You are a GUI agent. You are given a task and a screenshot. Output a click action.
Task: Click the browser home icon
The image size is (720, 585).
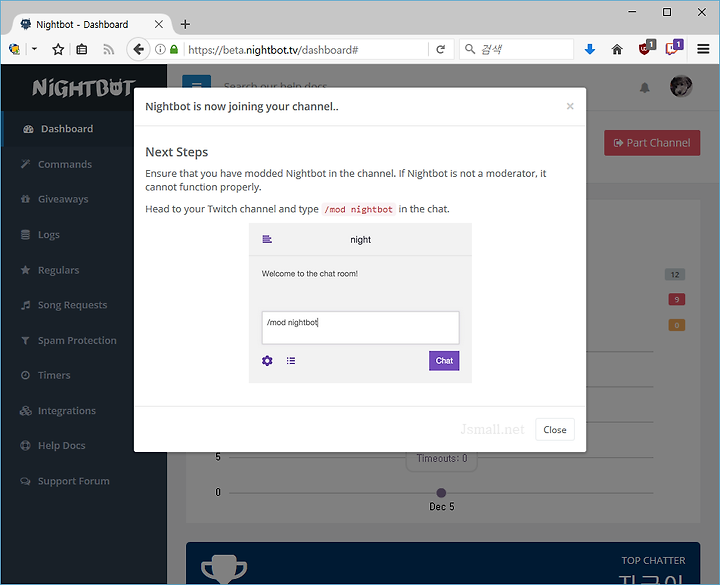coord(617,49)
